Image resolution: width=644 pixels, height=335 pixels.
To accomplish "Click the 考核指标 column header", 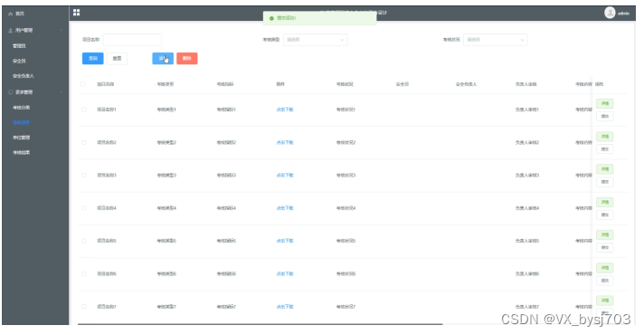I will coord(225,84).
